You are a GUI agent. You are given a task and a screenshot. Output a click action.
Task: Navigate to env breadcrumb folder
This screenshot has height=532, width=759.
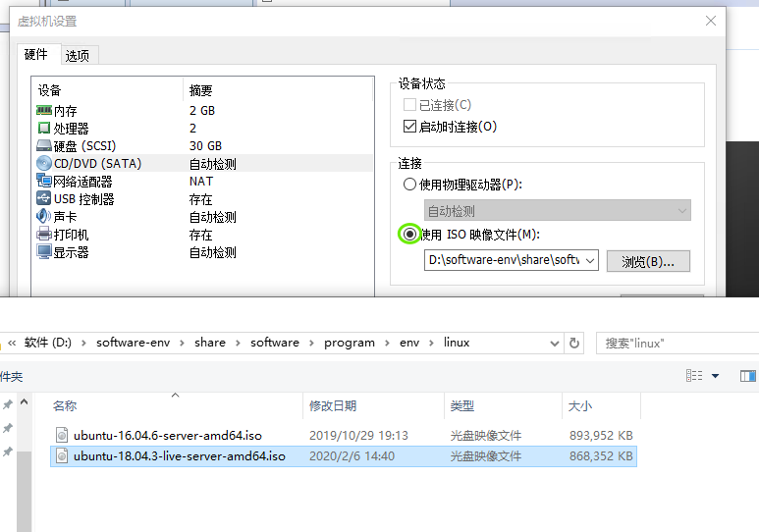[409, 343]
